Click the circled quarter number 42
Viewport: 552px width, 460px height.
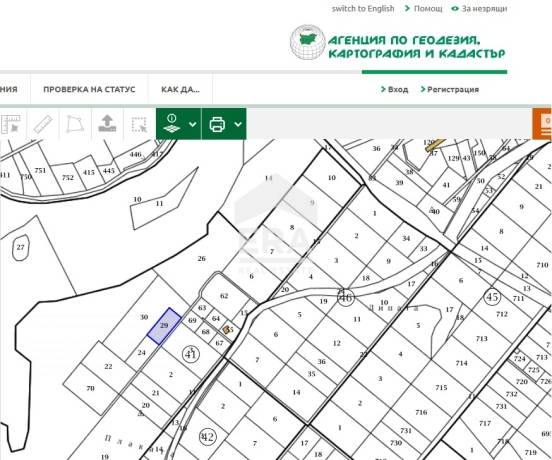[x=208, y=437]
